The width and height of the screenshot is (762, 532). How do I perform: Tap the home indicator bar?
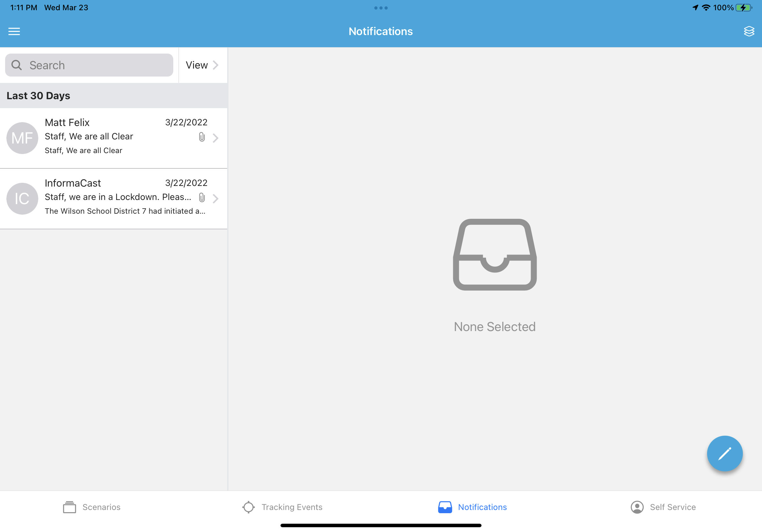tap(381, 525)
